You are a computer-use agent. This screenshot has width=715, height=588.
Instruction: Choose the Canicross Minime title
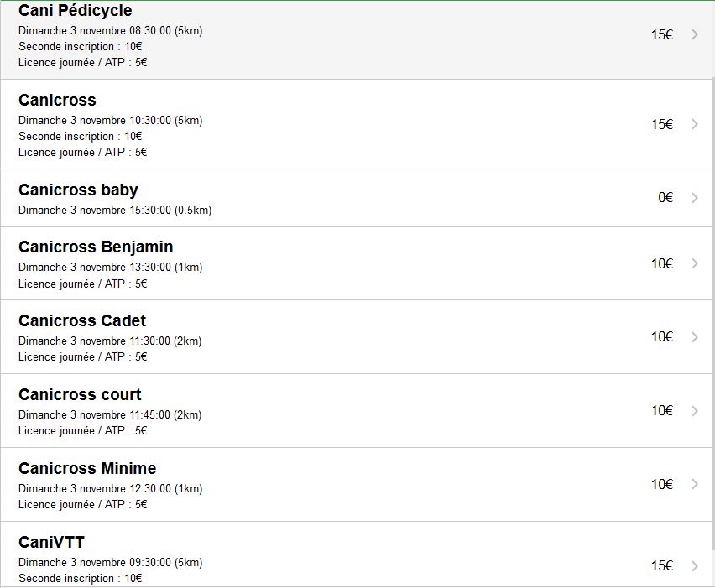(87, 468)
